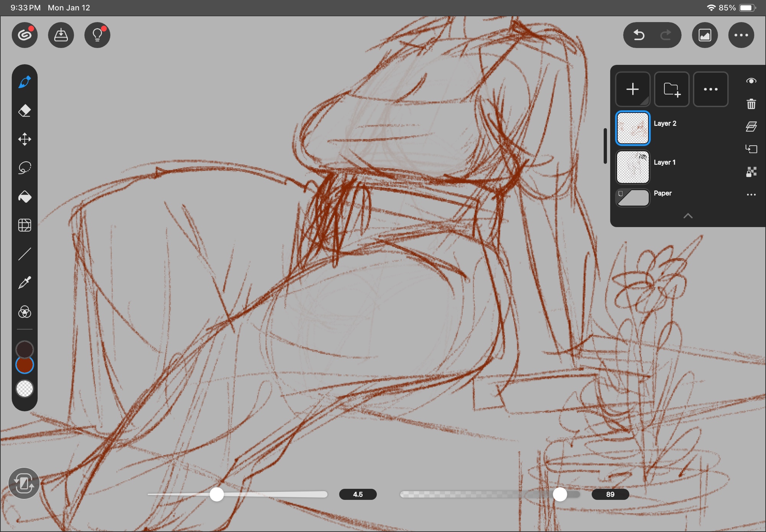This screenshot has height=532, width=766.
Task: Pick the Eyedropper color sampler
Action: [x=25, y=283]
